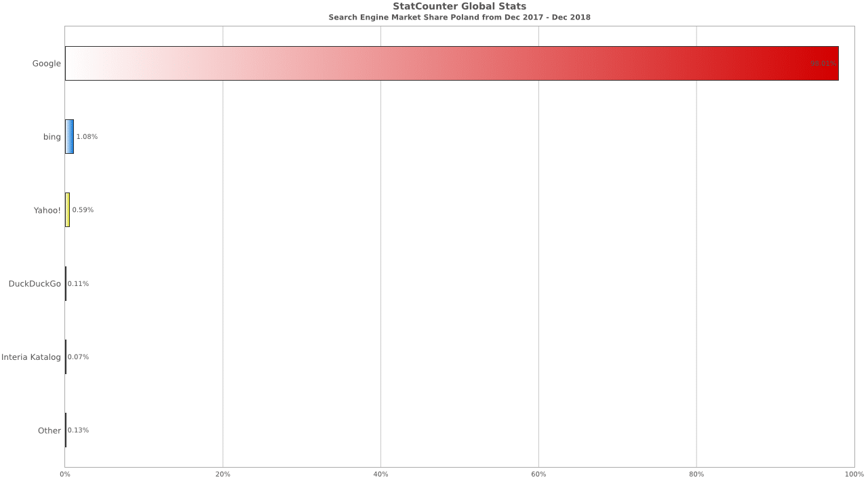
Task: Click the 0.13% value for Other
Action: pos(78,430)
